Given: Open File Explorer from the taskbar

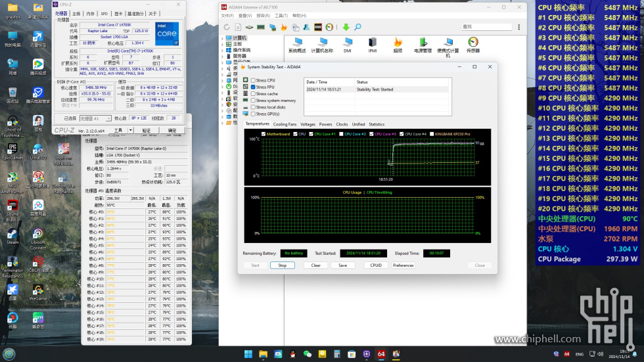Looking at the screenshot, I should 264,354.
